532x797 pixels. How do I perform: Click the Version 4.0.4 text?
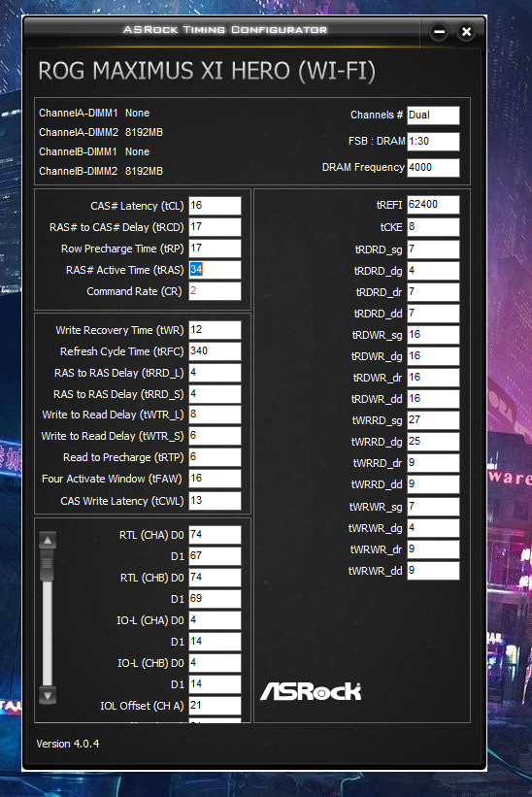[68, 744]
